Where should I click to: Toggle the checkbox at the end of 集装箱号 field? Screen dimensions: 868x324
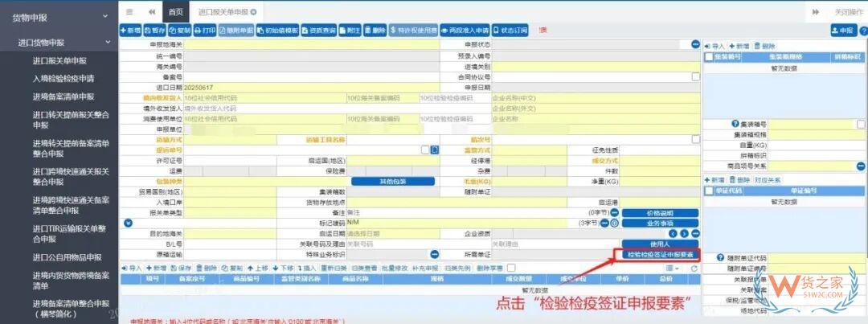[x=860, y=124]
